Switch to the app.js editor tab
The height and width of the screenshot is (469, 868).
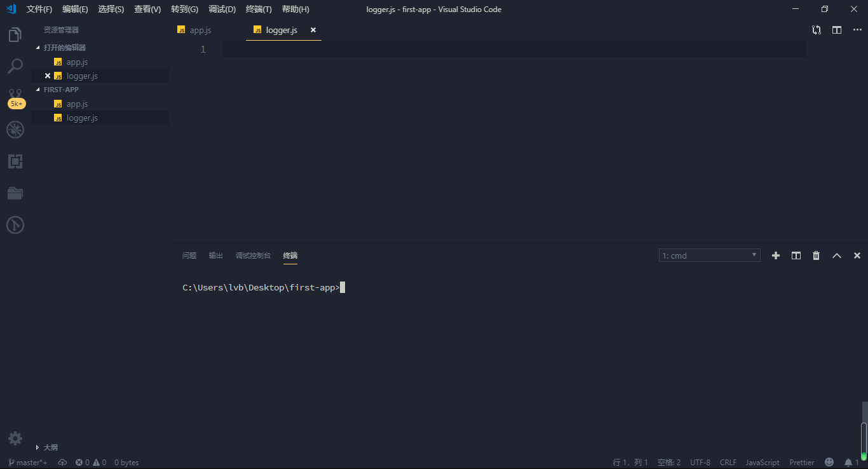(201, 30)
